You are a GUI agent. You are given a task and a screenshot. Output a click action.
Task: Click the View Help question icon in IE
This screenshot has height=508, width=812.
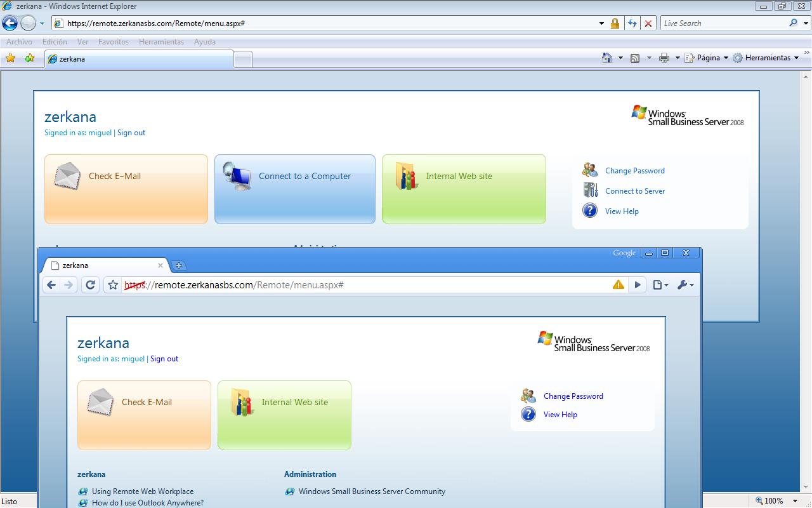click(x=590, y=210)
